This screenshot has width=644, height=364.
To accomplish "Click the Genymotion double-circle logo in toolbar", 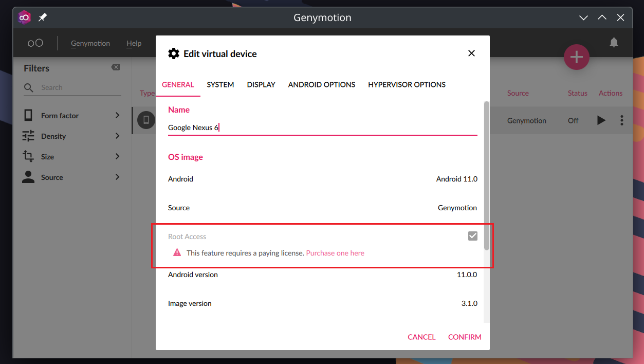I will (35, 43).
